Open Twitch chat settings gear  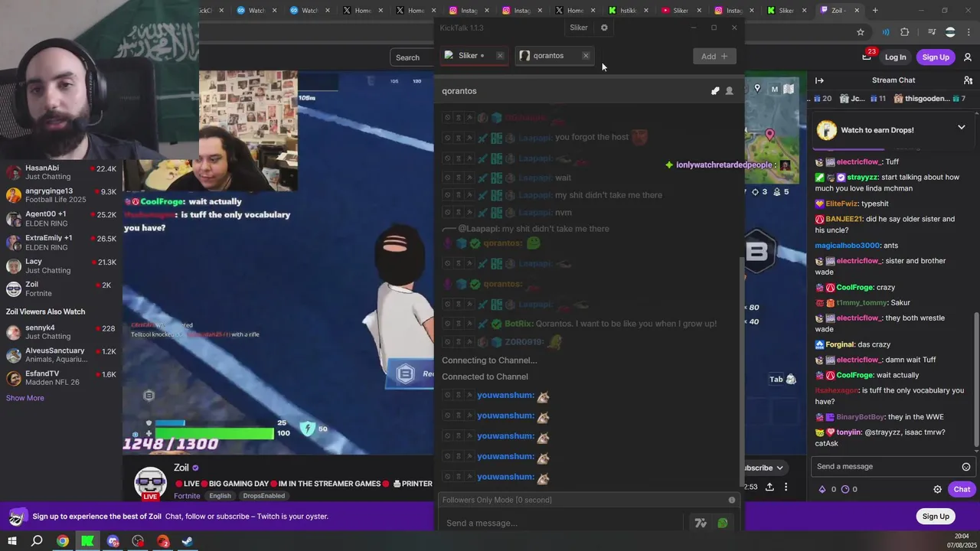(937, 489)
